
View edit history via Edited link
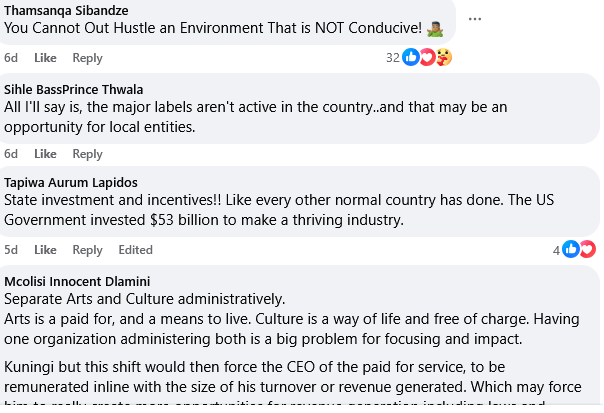tap(136, 250)
